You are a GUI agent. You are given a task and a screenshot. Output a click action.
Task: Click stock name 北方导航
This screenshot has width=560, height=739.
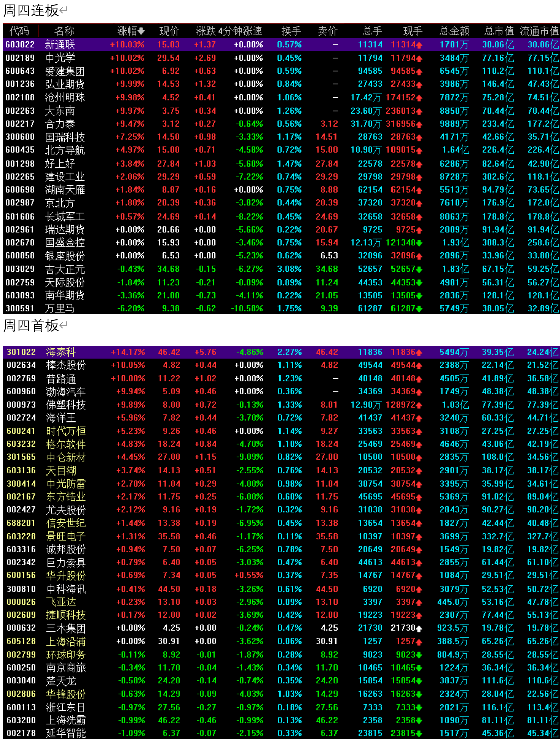(65, 150)
